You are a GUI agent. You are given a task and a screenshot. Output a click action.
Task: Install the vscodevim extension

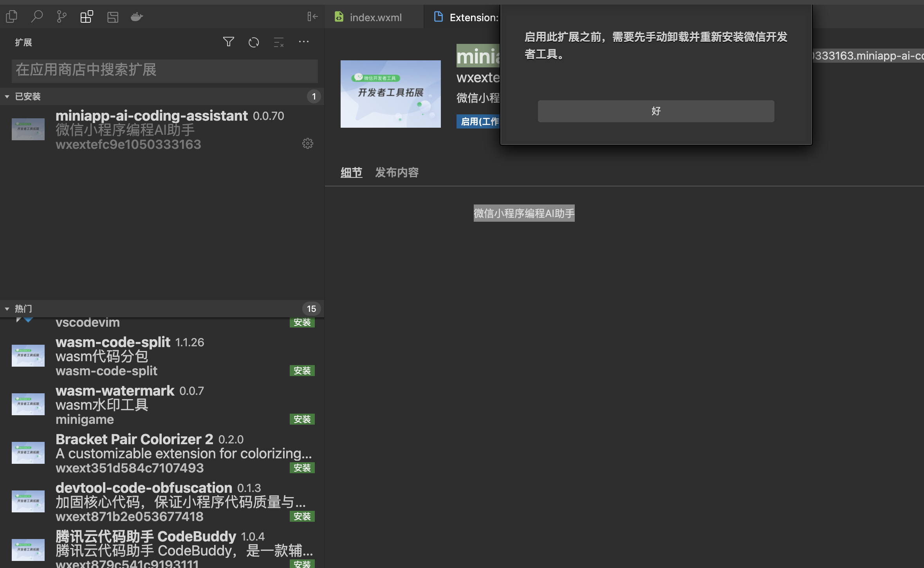[302, 322]
